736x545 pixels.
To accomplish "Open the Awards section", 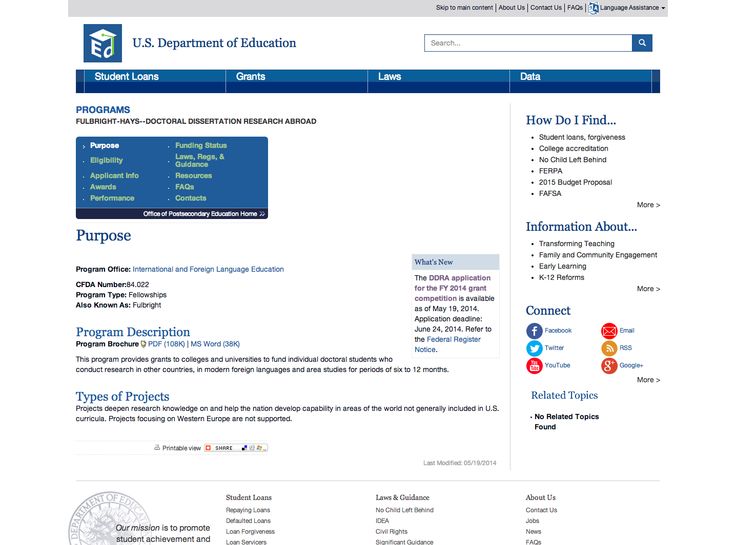I will pyautogui.click(x=103, y=187).
